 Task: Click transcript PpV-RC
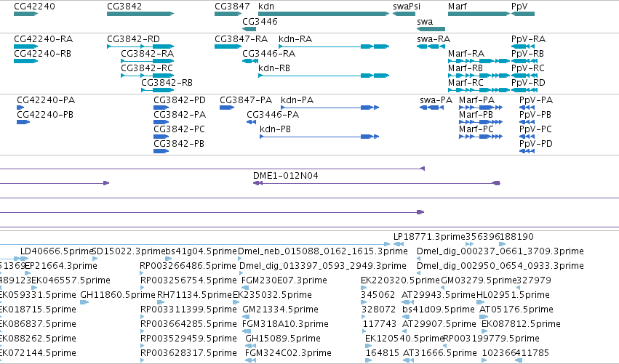point(524,76)
